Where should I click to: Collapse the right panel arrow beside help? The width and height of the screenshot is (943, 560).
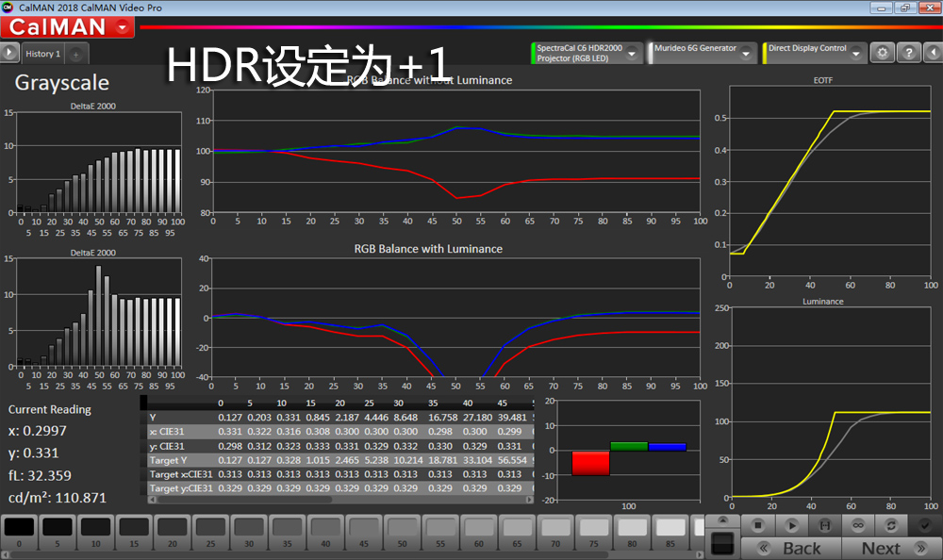932,53
